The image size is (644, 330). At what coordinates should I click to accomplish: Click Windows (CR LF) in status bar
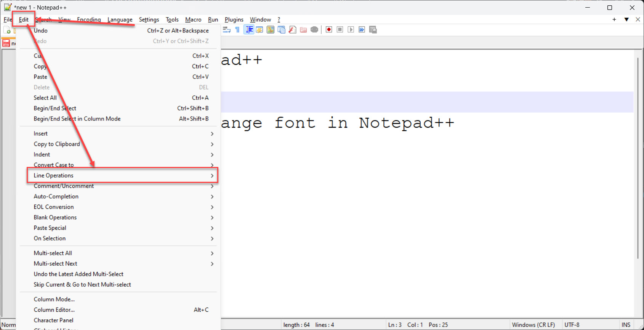[533, 325]
